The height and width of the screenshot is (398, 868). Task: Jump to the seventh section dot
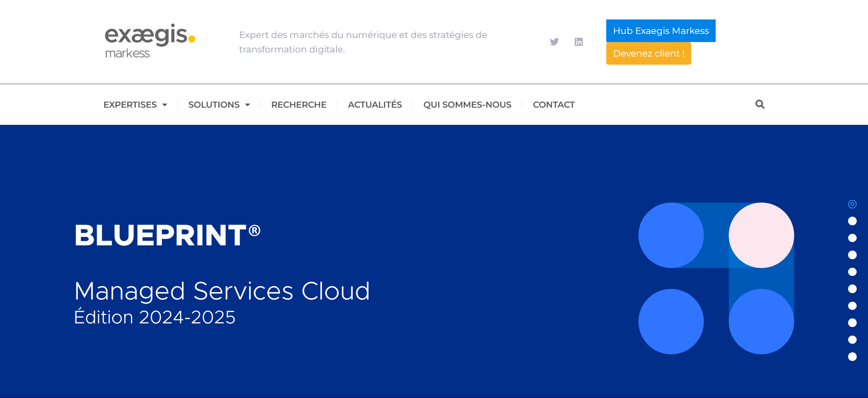(853, 306)
